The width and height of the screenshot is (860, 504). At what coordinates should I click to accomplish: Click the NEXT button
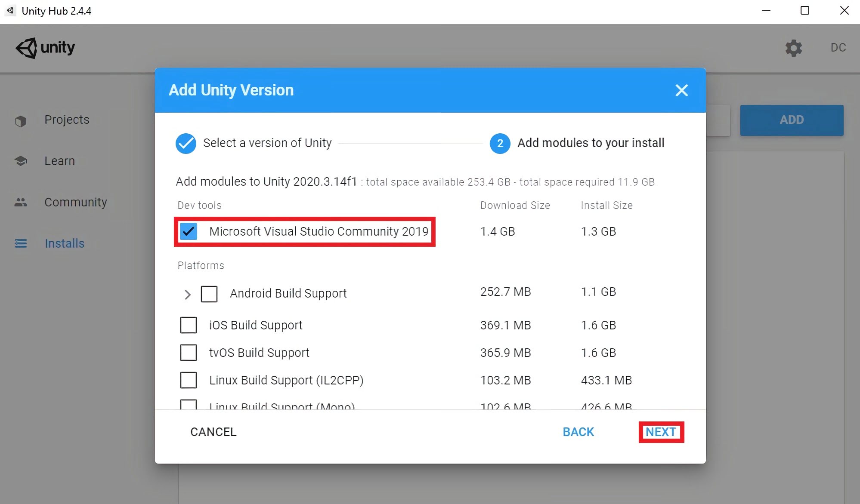coord(661,431)
